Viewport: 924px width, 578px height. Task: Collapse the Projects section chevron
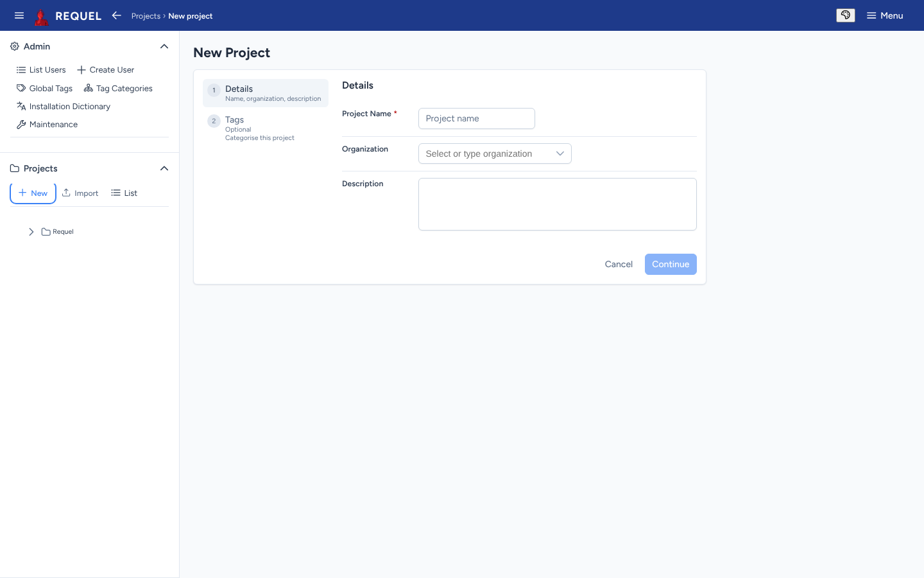tap(164, 168)
